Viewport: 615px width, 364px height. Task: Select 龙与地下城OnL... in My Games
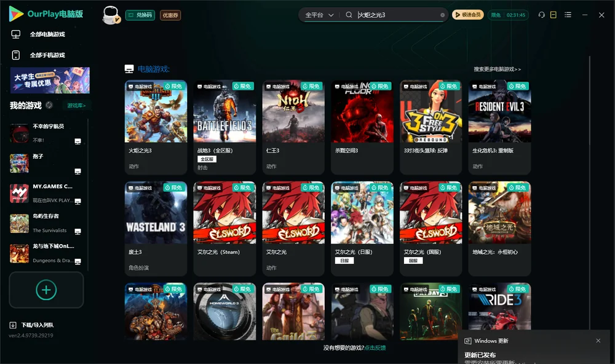46,253
